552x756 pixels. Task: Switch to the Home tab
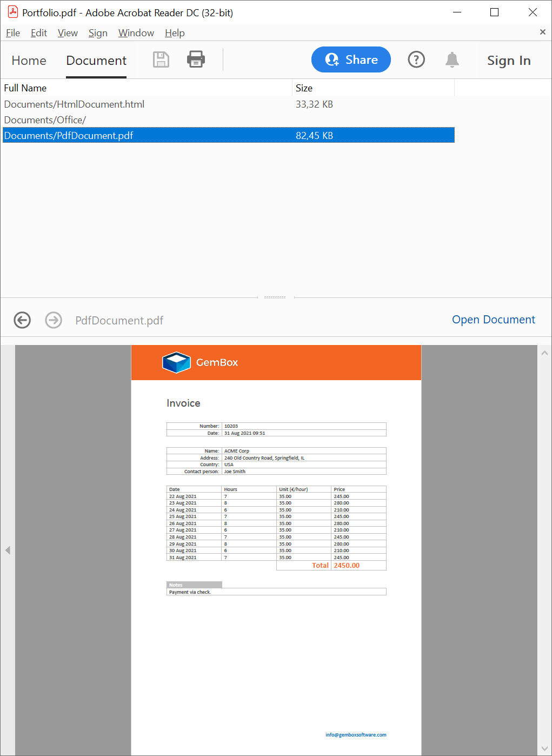tap(29, 61)
